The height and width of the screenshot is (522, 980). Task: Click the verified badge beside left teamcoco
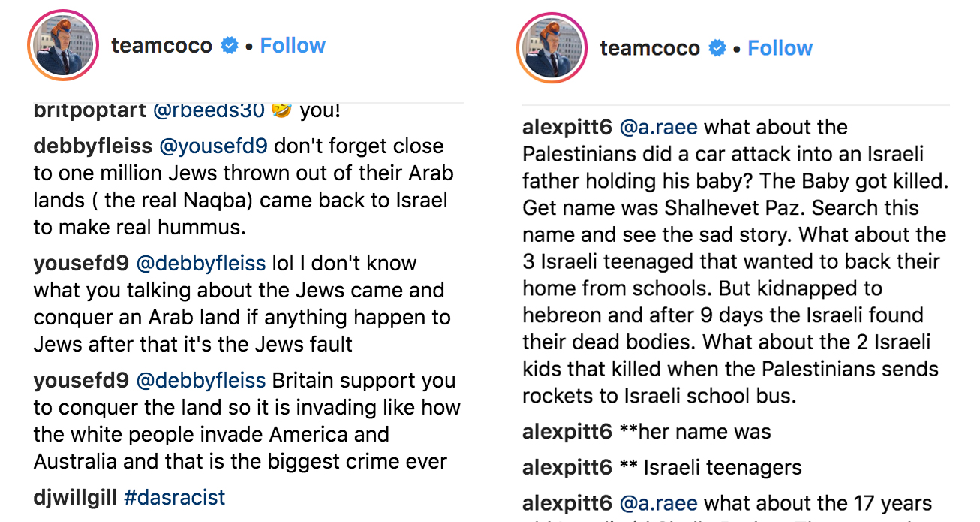230,46
